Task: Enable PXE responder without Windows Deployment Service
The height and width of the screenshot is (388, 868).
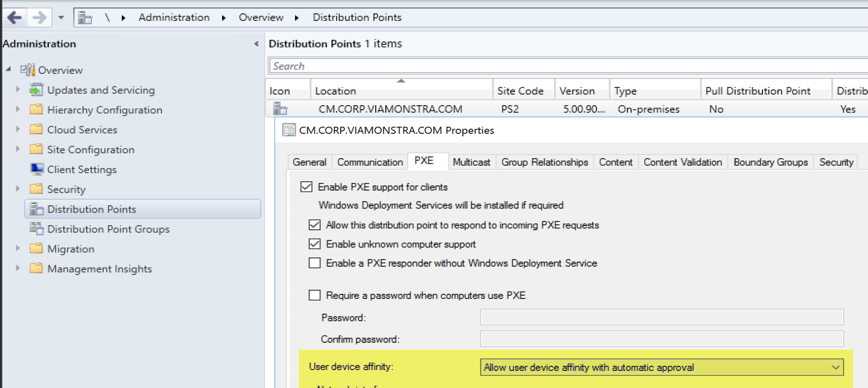Action: [314, 263]
